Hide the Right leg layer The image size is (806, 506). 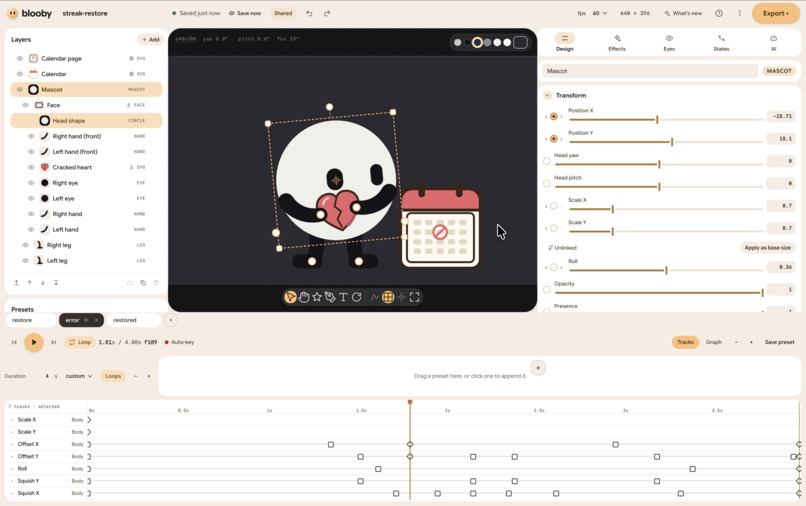(25, 245)
